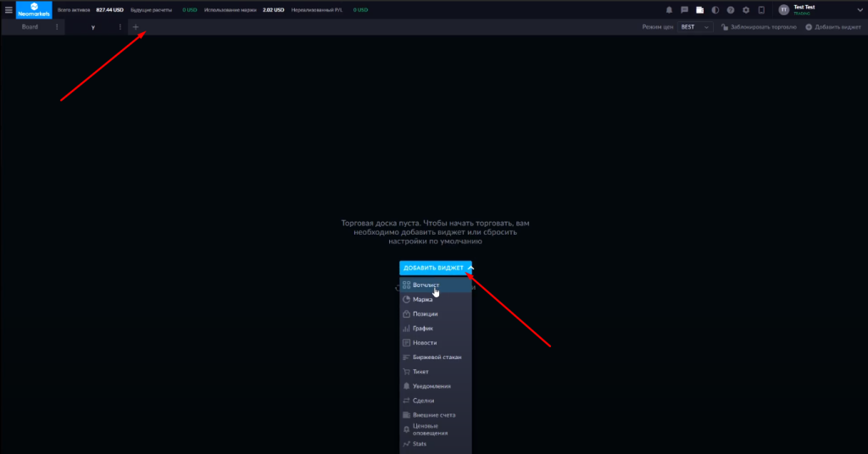Toggle Заблокировать торговлю lock
Viewport: 868px width, 454px height.
coord(759,27)
